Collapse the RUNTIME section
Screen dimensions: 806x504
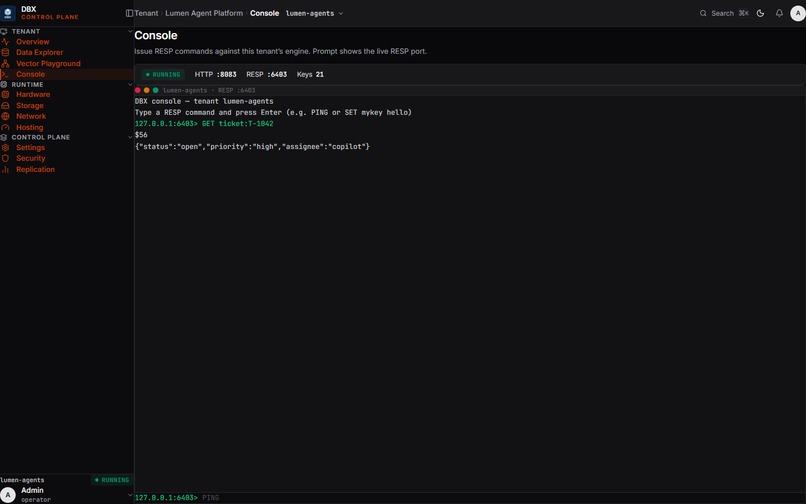[x=130, y=84]
